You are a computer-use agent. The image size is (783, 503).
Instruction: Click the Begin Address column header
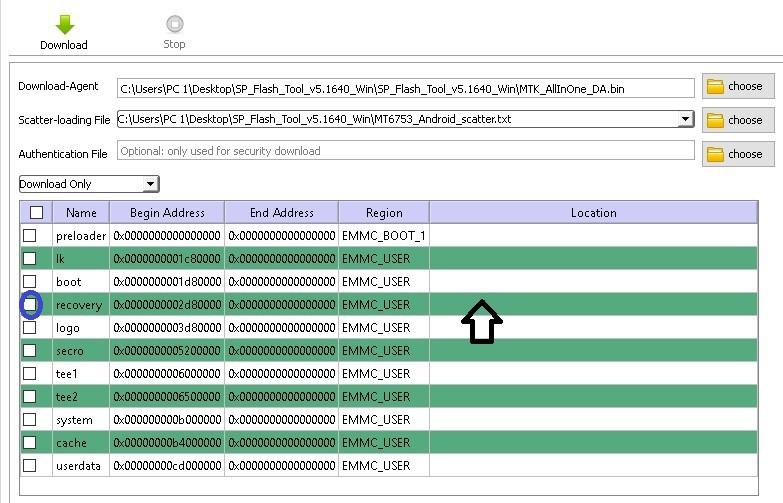point(167,212)
